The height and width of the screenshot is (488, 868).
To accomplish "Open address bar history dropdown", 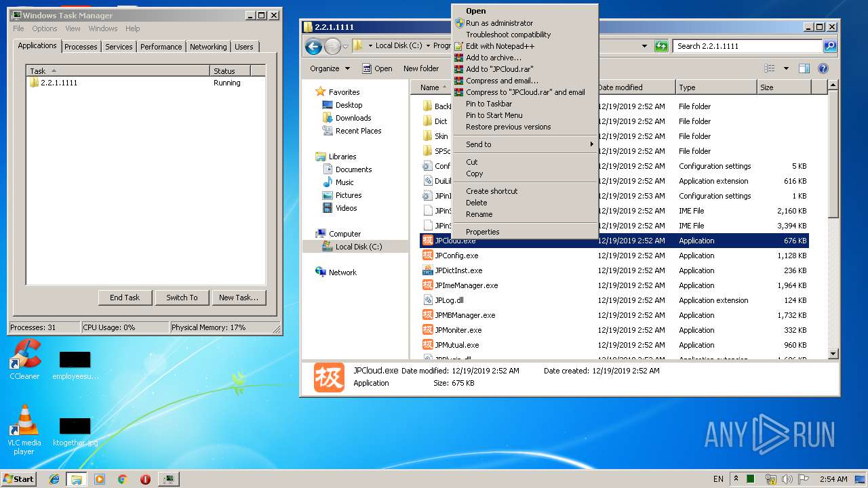I will tap(644, 46).
